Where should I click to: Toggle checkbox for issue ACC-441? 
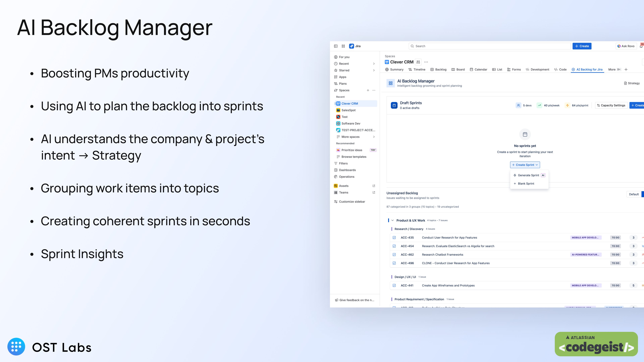pos(394,286)
